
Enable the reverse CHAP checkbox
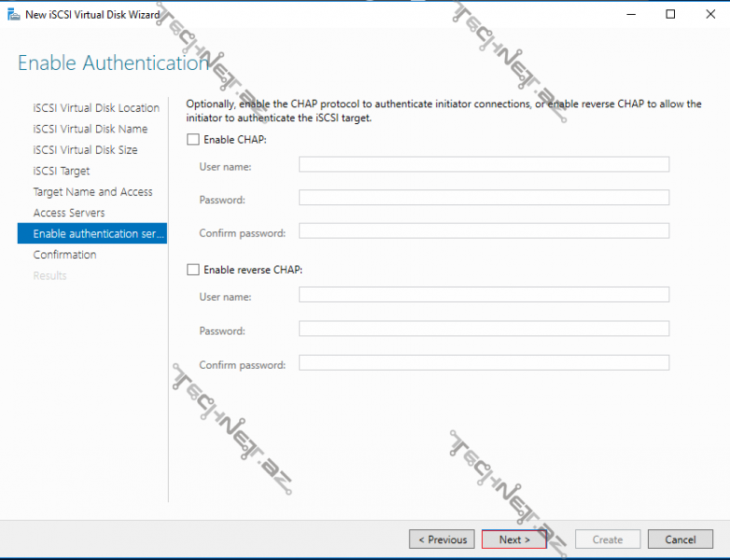tap(193, 270)
